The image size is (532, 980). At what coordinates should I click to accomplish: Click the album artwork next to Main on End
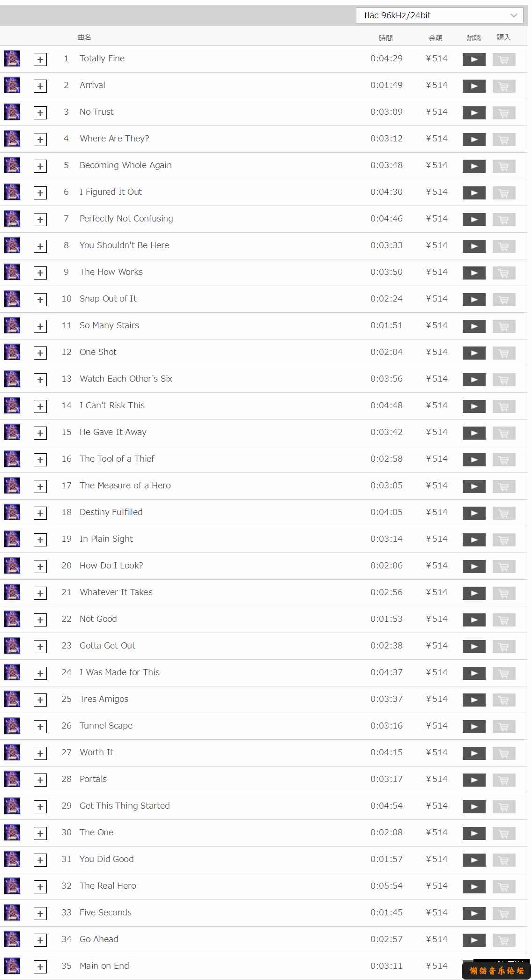tap(12, 966)
